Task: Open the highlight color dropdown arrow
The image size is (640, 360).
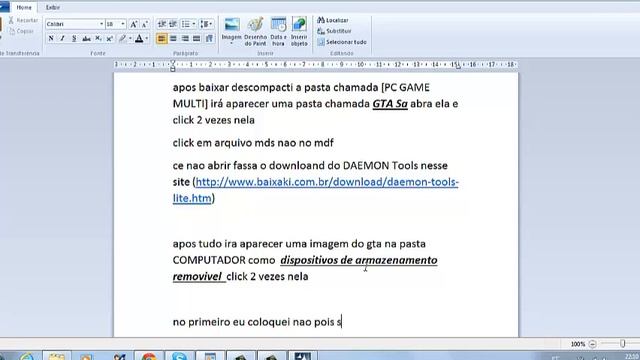Action: point(130,39)
